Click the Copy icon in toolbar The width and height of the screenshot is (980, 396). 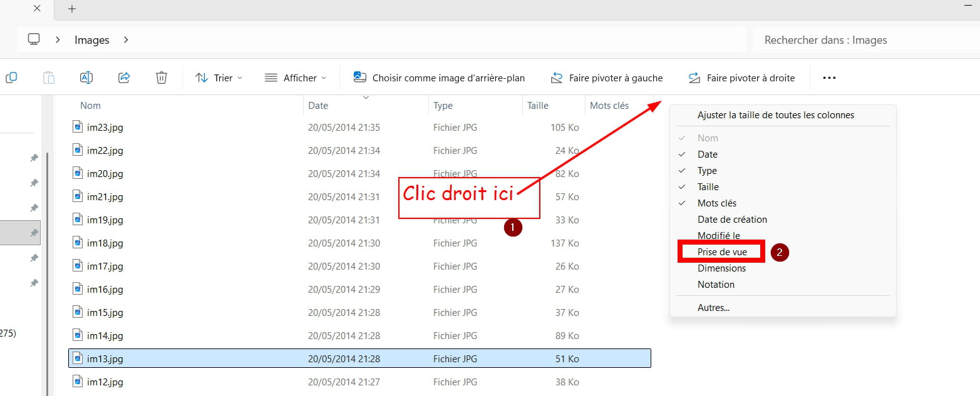tap(11, 78)
